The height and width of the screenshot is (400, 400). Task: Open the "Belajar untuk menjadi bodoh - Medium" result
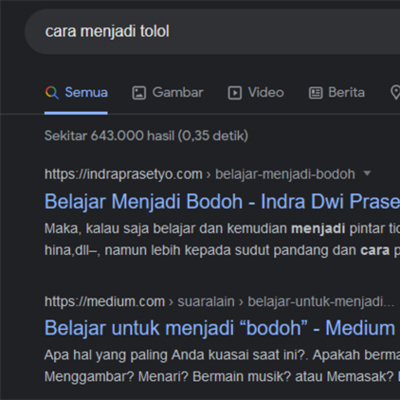[220, 328]
